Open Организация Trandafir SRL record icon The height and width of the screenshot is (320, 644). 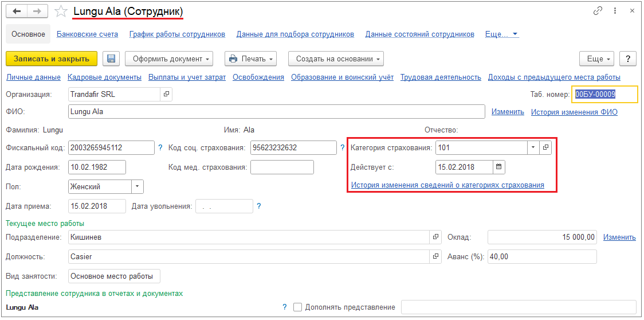[166, 94]
